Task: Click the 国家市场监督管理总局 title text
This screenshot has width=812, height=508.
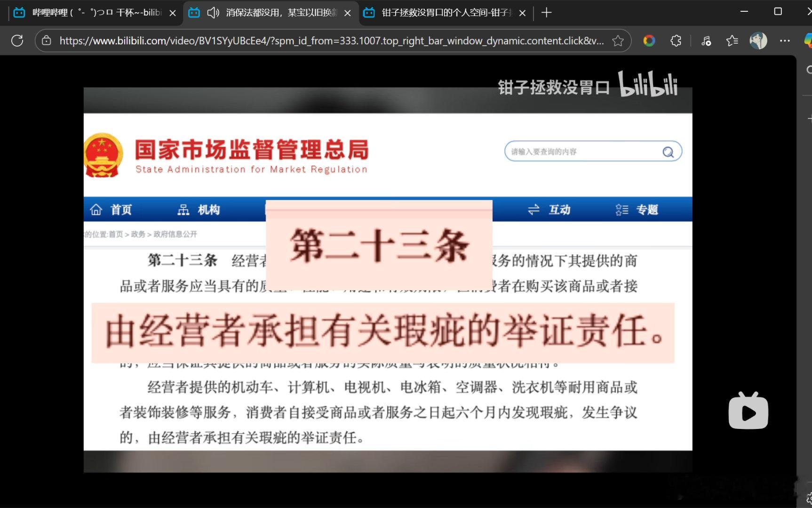Action: [x=252, y=150]
